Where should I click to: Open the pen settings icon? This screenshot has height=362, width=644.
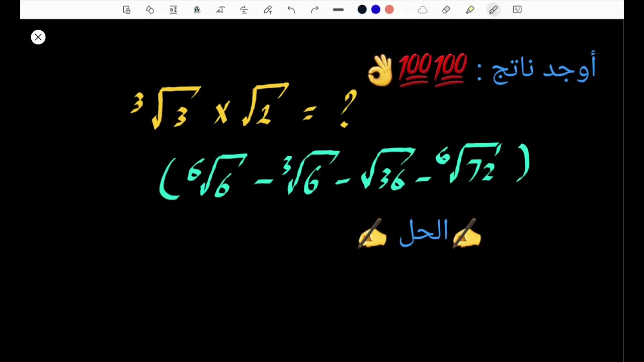tap(268, 10)
